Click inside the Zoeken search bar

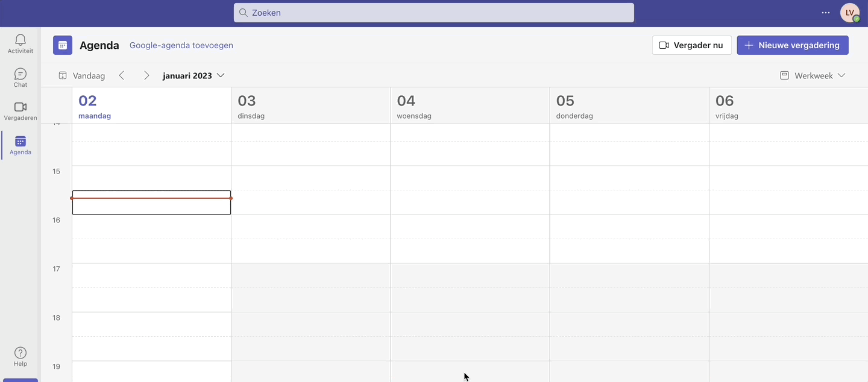point(434,12)
